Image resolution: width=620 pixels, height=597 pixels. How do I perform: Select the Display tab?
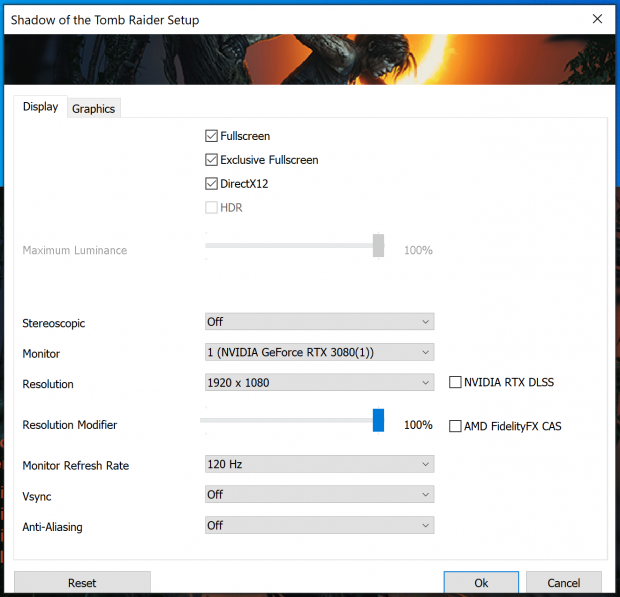[40, 107]
